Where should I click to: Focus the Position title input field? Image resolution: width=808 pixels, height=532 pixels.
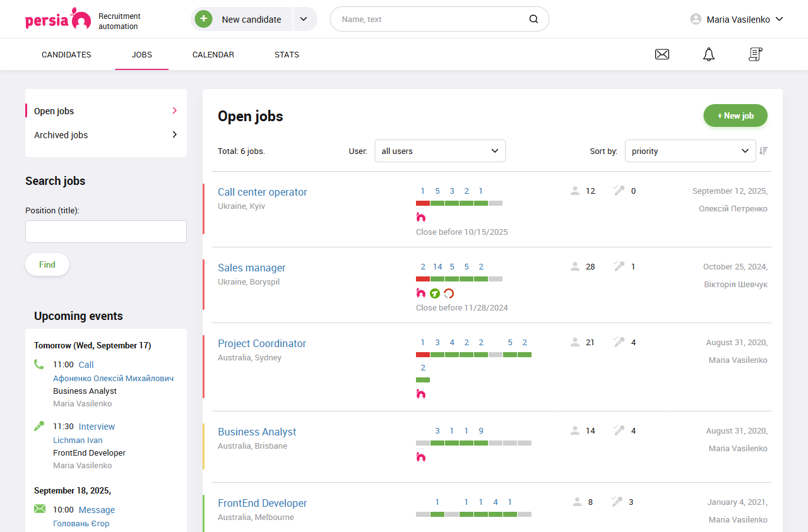106,232
